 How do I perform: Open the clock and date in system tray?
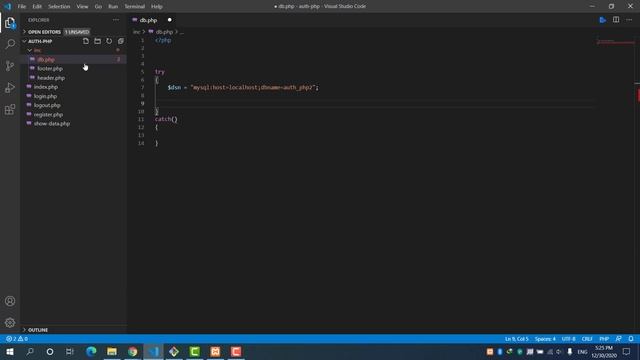[x=604, y=351]
